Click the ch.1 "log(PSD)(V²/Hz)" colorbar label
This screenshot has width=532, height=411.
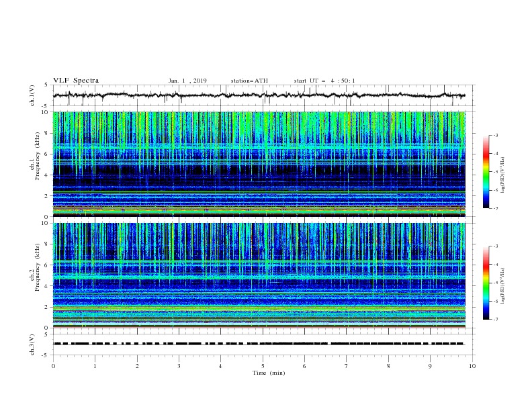point(503,175)
